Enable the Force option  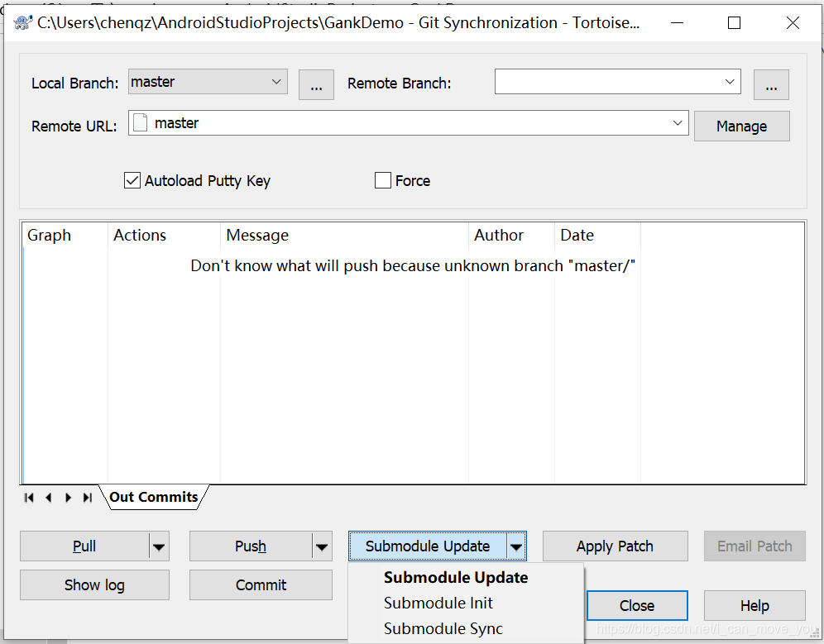(x=382, y=180)
